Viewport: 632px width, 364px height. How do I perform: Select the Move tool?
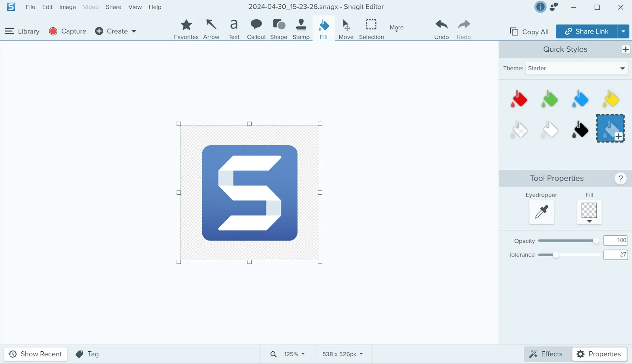tap(346, 29)
